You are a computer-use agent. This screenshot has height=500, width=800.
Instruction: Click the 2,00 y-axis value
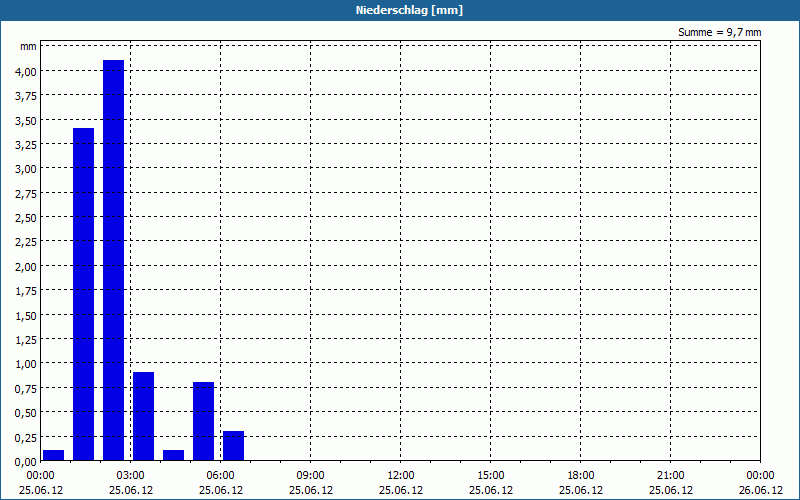[26, 267]
